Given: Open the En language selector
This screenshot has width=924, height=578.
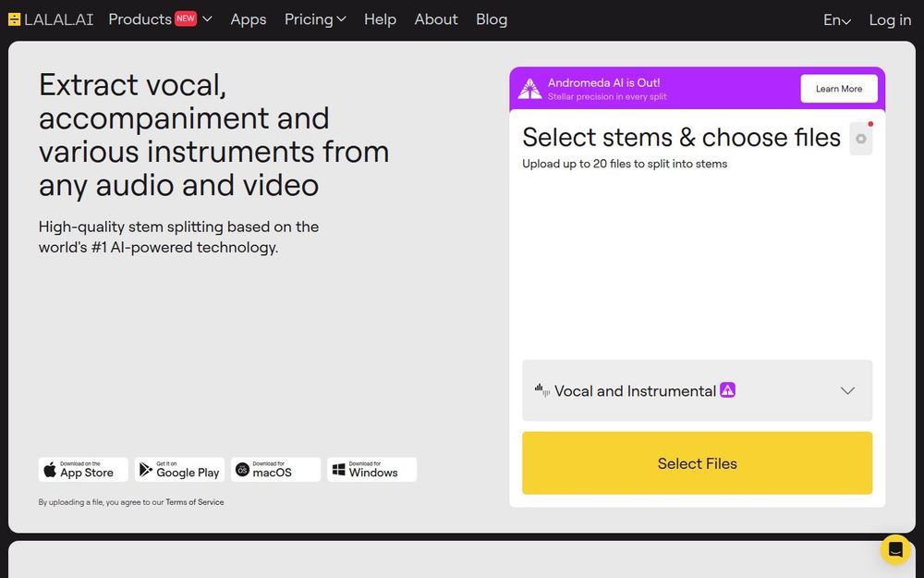Looking at the screenshot, I should click(837, 20).
